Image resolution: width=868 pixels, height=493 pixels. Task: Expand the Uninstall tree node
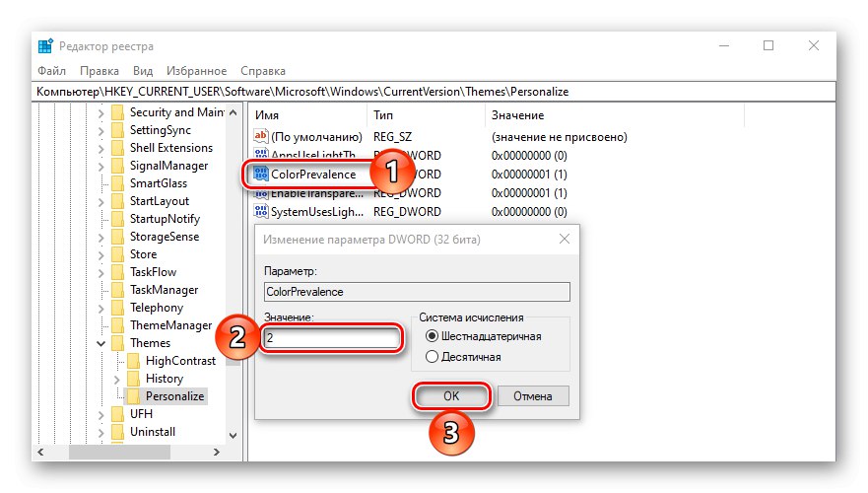pos(100,432)
